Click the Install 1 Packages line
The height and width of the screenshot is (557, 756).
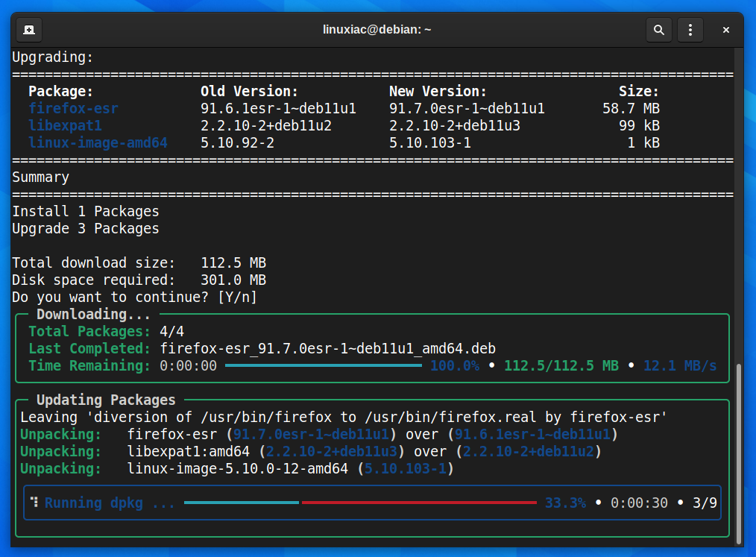[85, 211]
